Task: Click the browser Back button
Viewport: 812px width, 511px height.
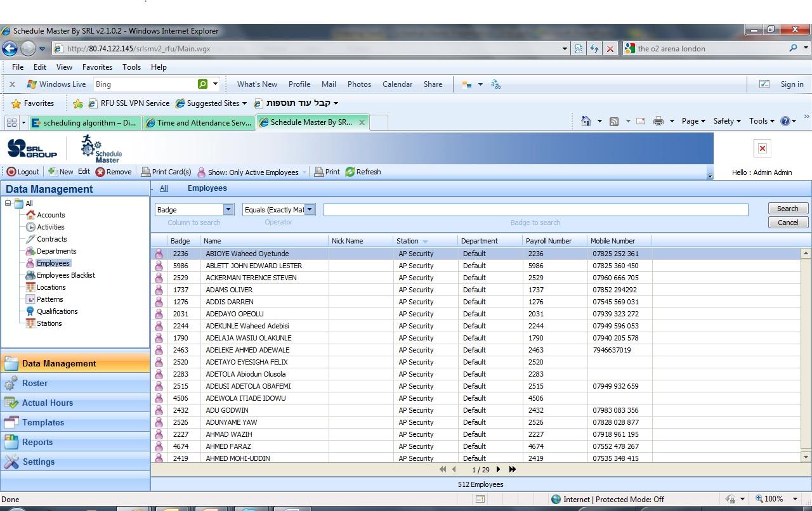Action: pyautogui.click(x=10, y=48)
